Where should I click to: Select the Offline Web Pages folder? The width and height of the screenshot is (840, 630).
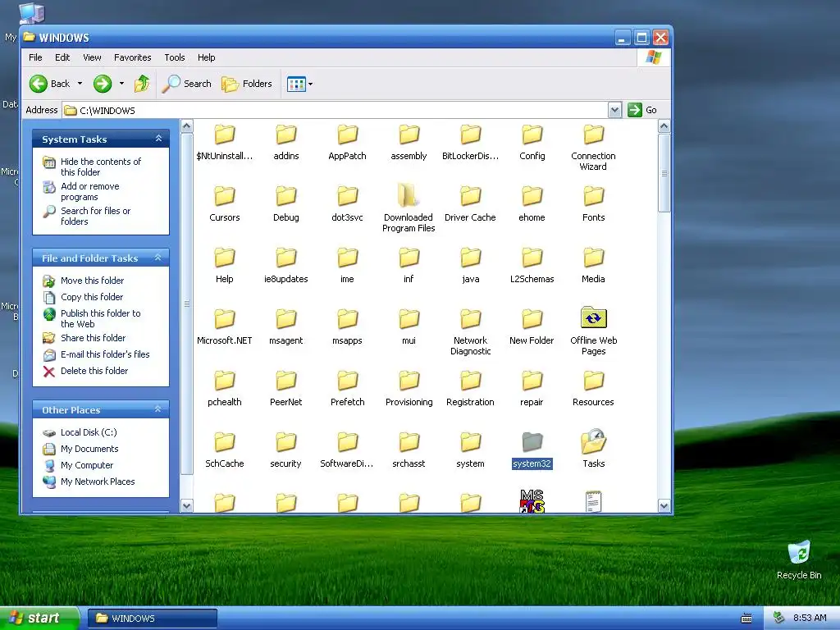pyautogui.click(x=593, y=331)
